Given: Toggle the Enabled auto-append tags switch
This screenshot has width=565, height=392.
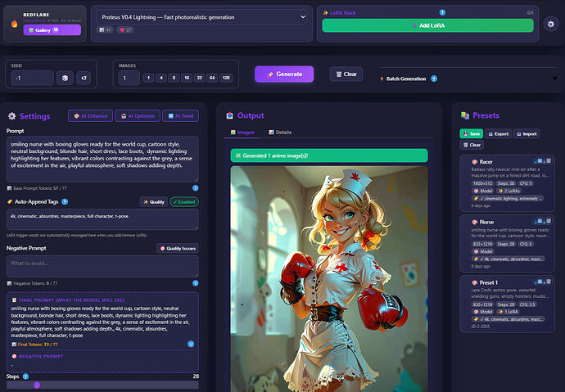Looking at the screenshot, I should point(184,202).
